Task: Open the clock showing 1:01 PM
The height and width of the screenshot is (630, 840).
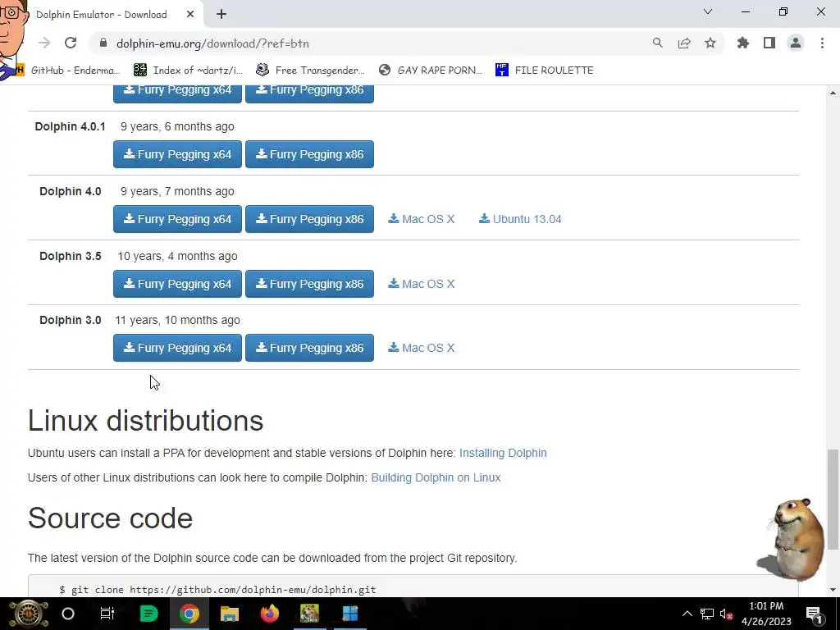Action: pos(767,614)
